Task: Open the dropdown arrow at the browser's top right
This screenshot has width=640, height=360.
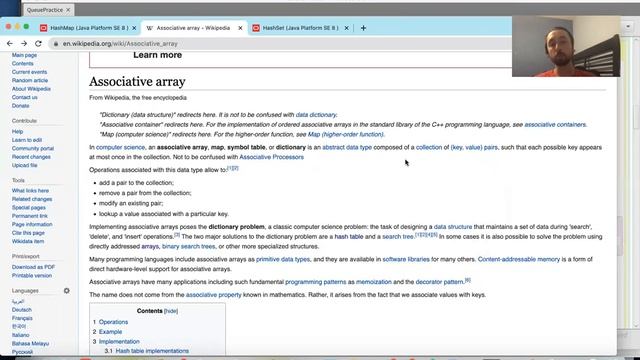Action: (x=628, y=27)
